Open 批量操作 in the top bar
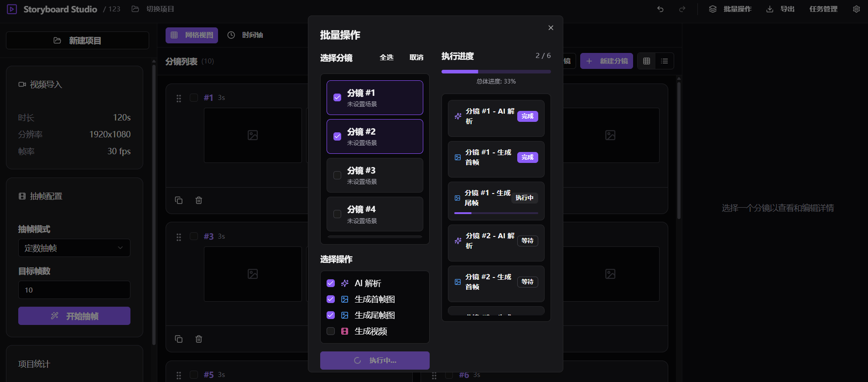868x382 pixels. [x=730, y=9]
